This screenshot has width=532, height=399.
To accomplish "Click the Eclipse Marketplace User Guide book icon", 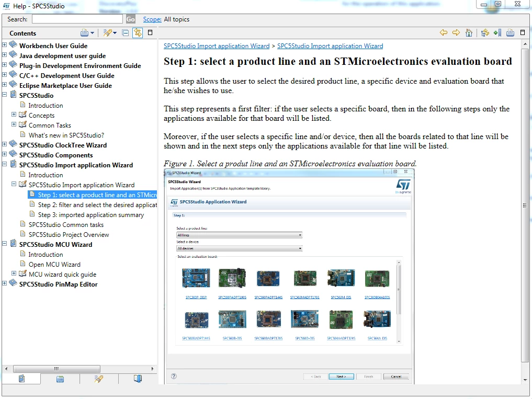I will point(13,84).
